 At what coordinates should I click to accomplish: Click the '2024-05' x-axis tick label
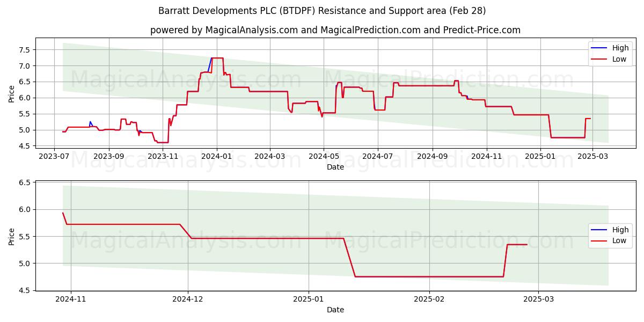[x=324, y=156]
